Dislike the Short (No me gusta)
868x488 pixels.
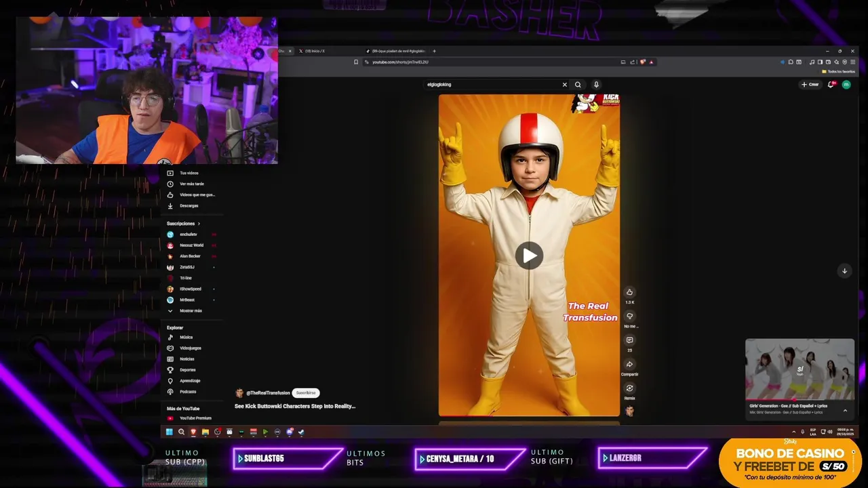click(629, 317)
